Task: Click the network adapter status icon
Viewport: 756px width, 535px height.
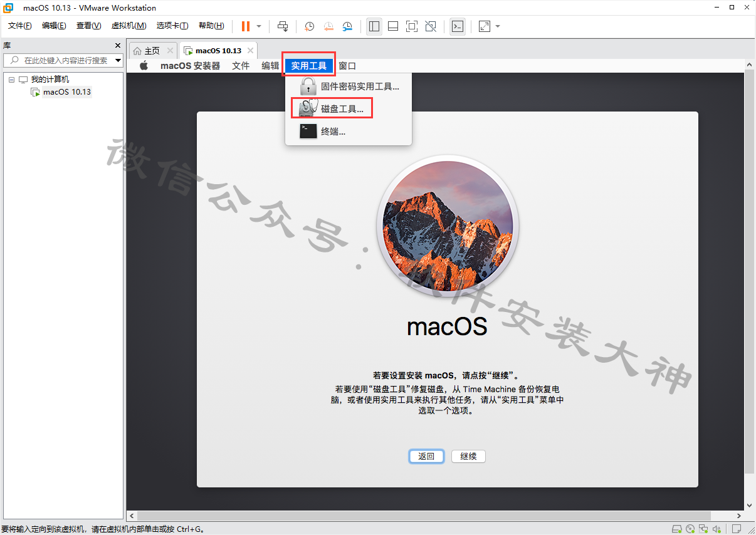Action: pos(704,529)
